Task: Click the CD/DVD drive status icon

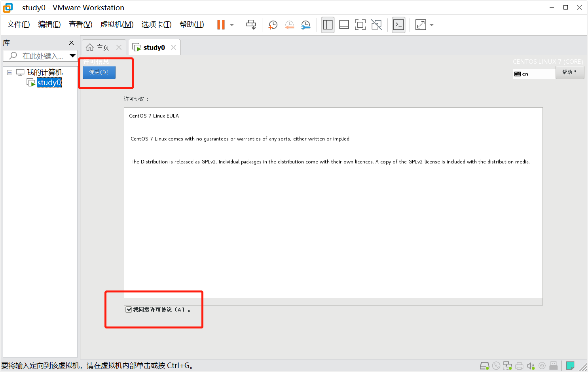Action: (x=496, y=366)
